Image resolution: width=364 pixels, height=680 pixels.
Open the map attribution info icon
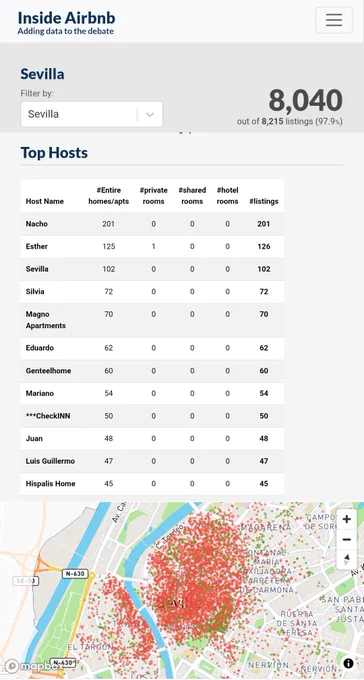(348, 663)
